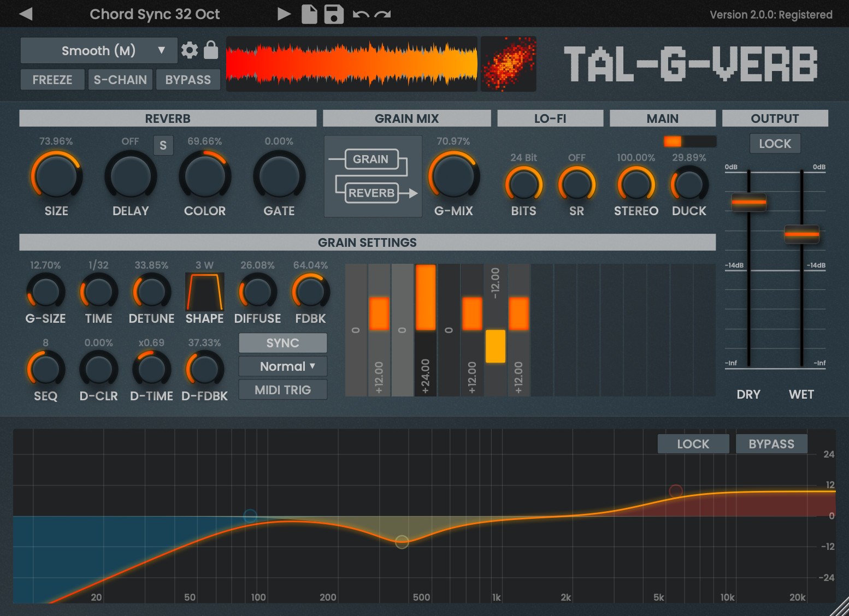The image size is (849, 616).
Task: Select the trapezoid grain SHAPE icon
Action: click(x=205, y=292)
